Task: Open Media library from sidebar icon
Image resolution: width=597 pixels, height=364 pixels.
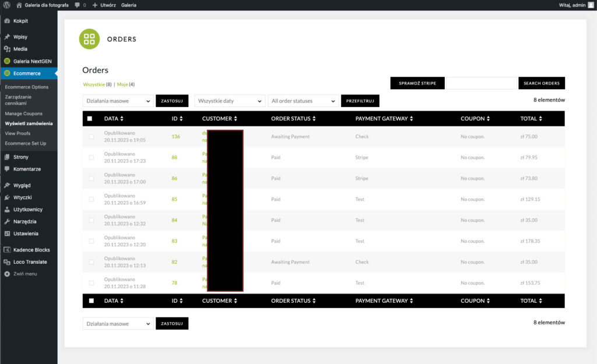Action: (7, 49)
